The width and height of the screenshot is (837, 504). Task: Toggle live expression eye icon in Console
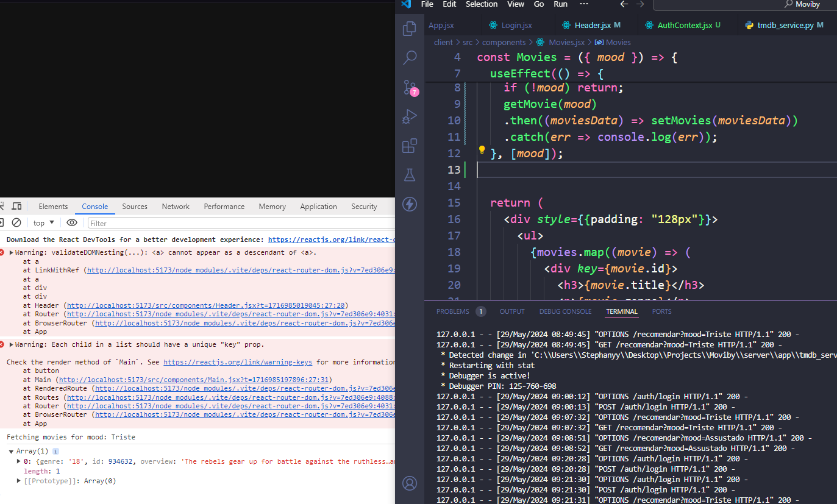pyautogui.click(x=72, y=223)
